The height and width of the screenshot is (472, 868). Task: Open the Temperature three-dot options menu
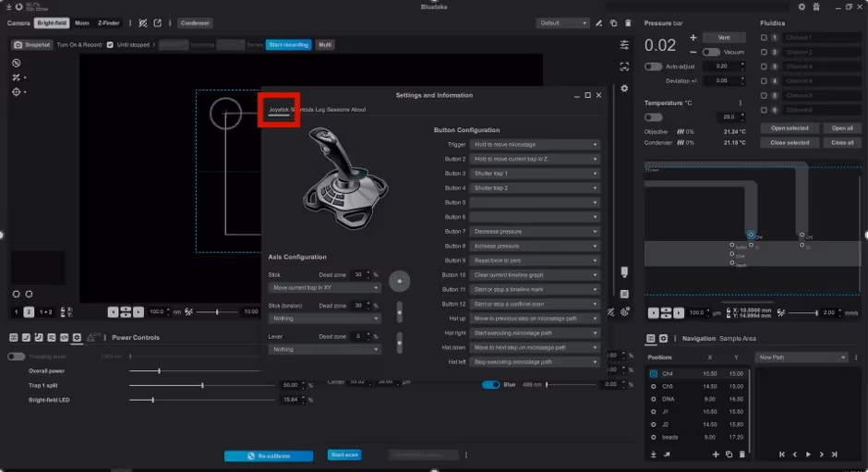tap(741, 103)
